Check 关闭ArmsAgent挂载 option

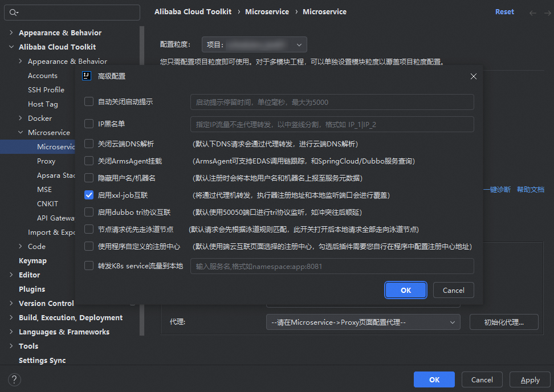pyautogui.click(x=89, y=161)
